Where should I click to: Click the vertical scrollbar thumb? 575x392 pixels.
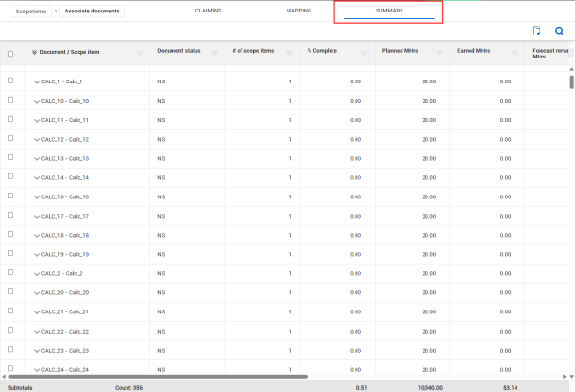tap(571, 81)
